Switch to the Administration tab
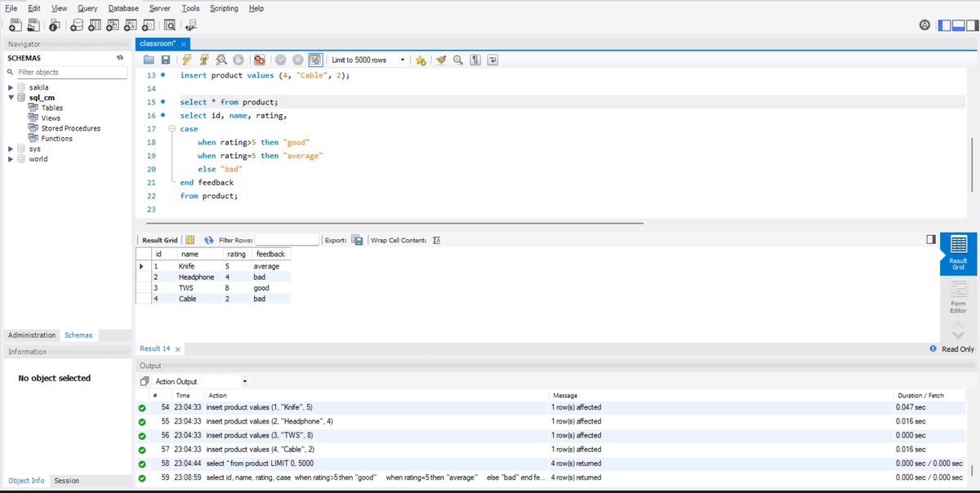Image resolution: width=980 pixels, height=493 pixels. point(32,335)
